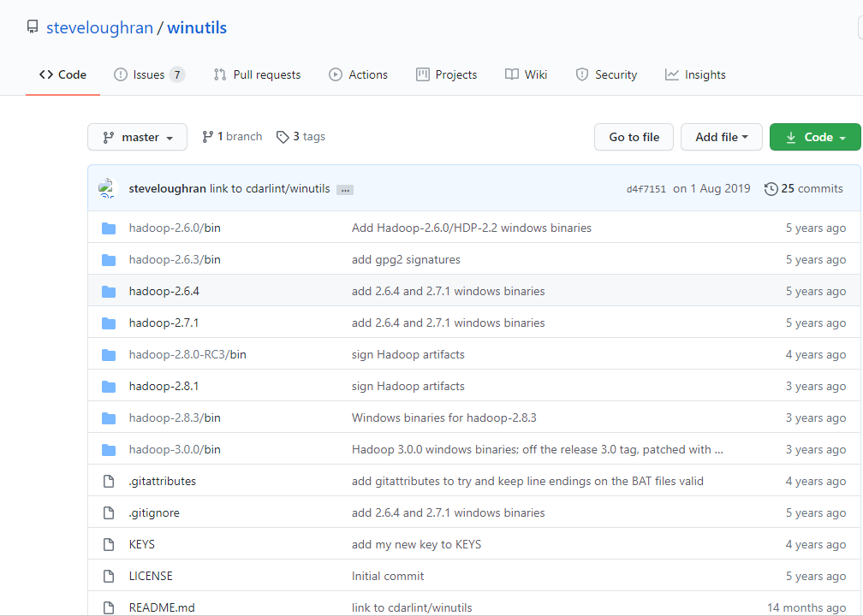The height and width of the screenshot is (616, 863).
Task: Click the repository book icon beside steveloughran
Action: 33,27
